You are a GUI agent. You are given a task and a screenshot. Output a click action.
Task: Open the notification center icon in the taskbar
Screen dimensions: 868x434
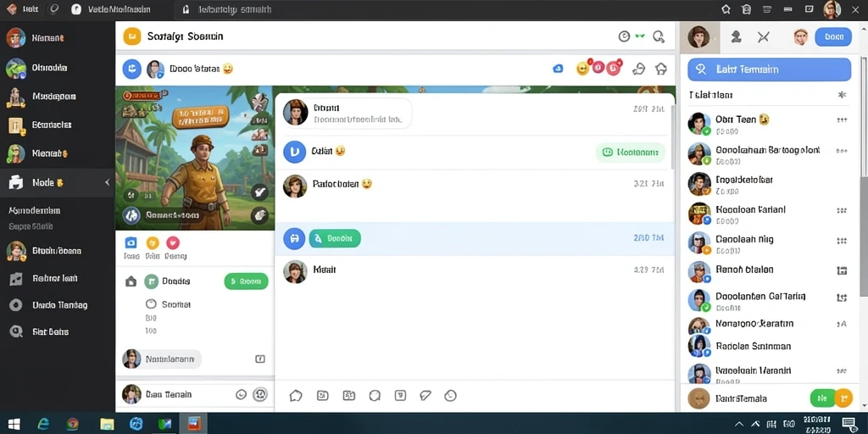[x=849, y=425]
